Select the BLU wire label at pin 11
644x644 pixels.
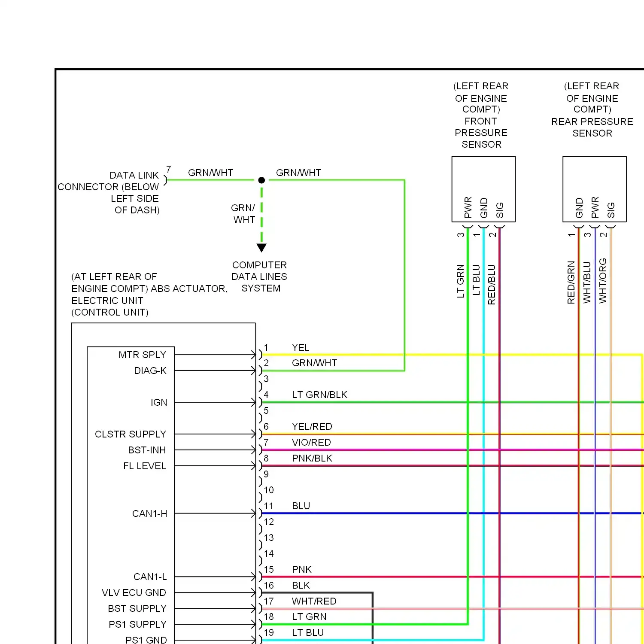point(301,506)
